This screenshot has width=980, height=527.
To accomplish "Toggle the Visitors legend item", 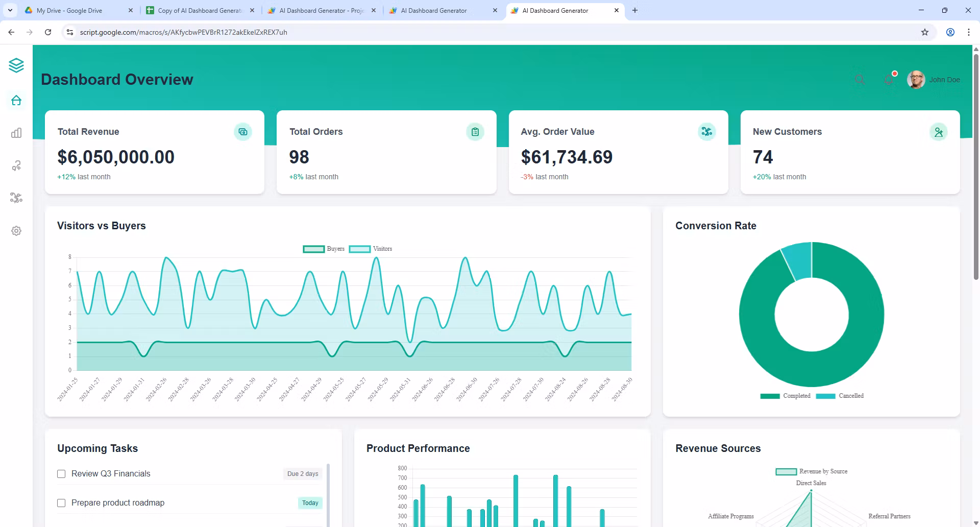I will (371, 249).
